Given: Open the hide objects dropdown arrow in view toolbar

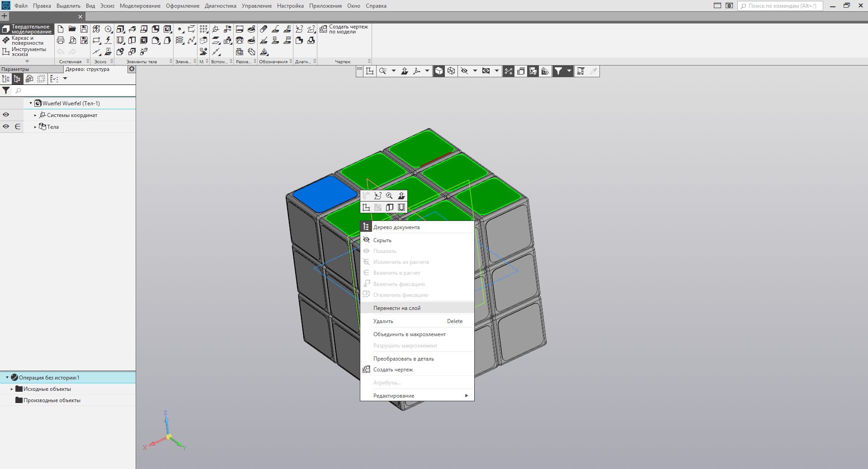Looking at the screenshot, I should pyautogui.click(x=475, y=71).
